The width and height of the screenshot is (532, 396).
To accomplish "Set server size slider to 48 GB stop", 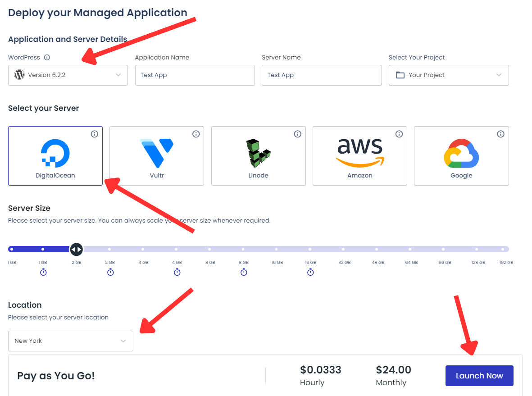I will pyautogui.click(x=377, y=250).
